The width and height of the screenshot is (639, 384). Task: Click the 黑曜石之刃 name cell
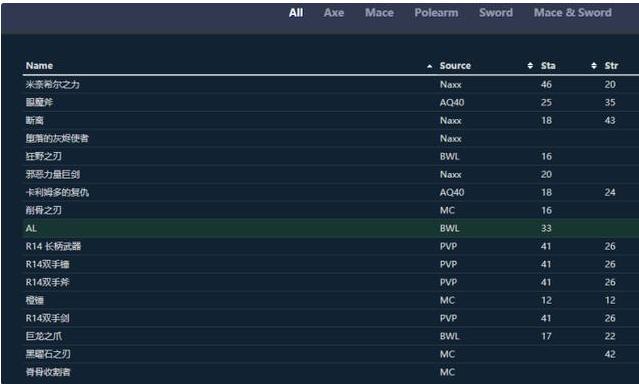48,354
